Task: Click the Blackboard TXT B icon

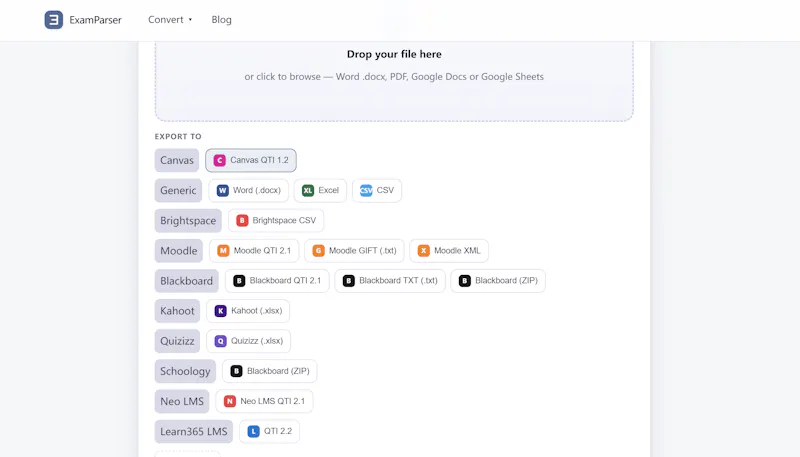Action: point(348,281)
